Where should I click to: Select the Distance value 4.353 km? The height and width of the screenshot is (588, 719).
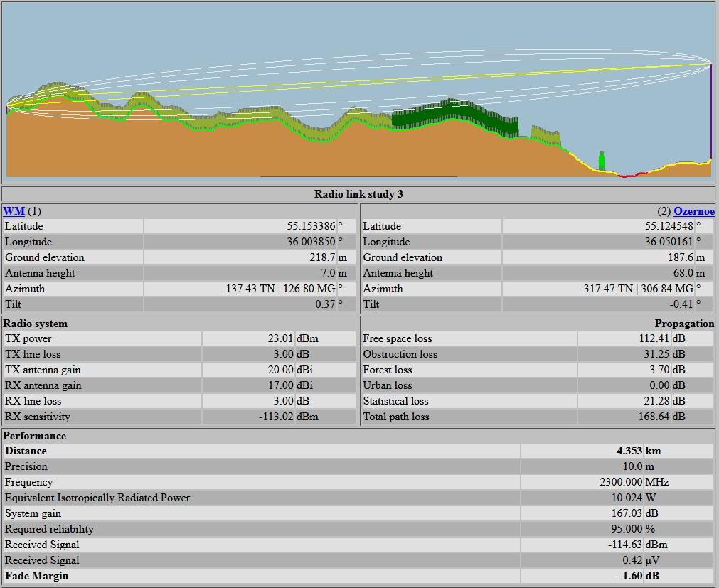[629, 451]
